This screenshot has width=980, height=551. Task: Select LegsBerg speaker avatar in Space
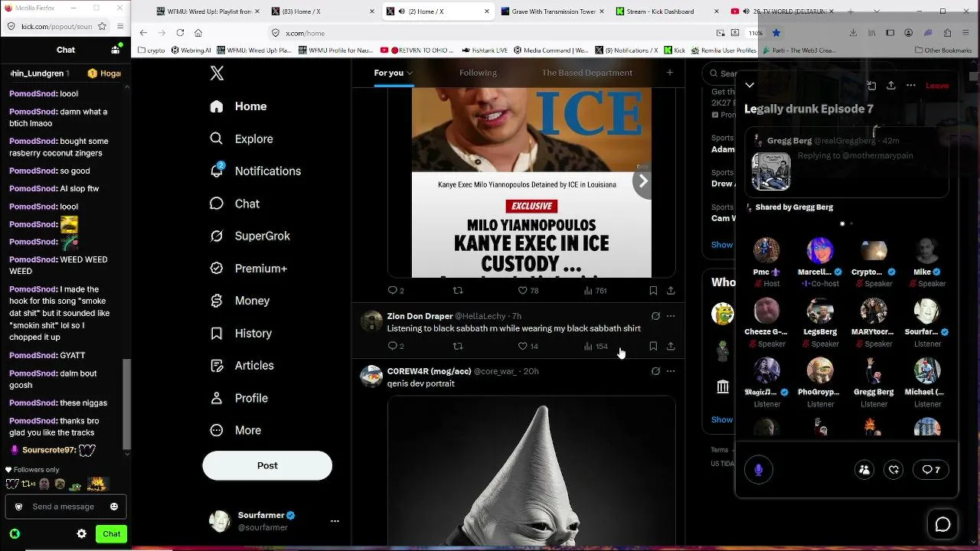pyautogui.click(x=820, y=311)
